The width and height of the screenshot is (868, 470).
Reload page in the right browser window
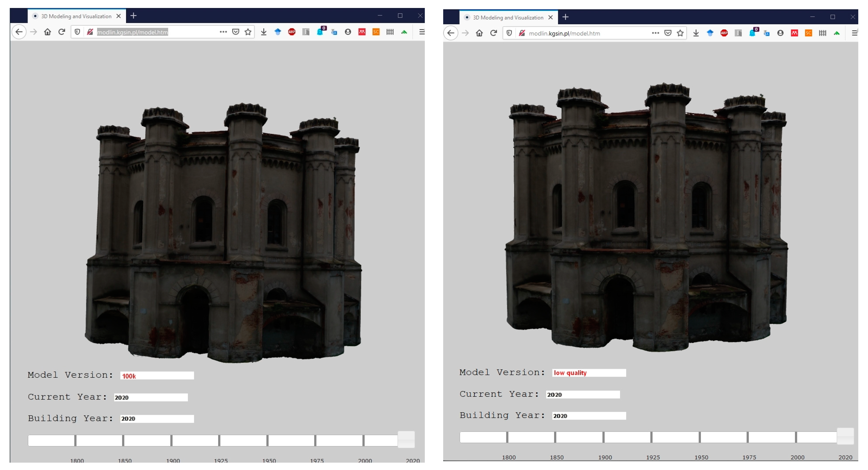pos(494,33)
